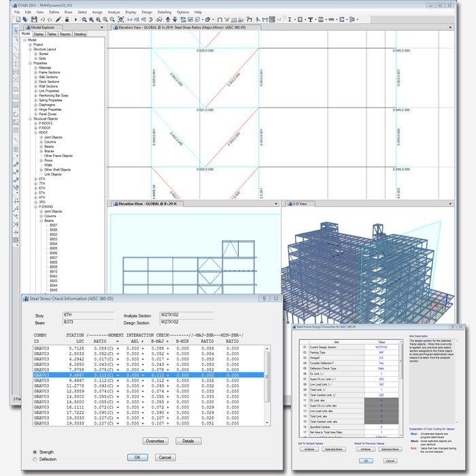Select beam B587 in the tree
476x476 pixels.
point(54,225)
